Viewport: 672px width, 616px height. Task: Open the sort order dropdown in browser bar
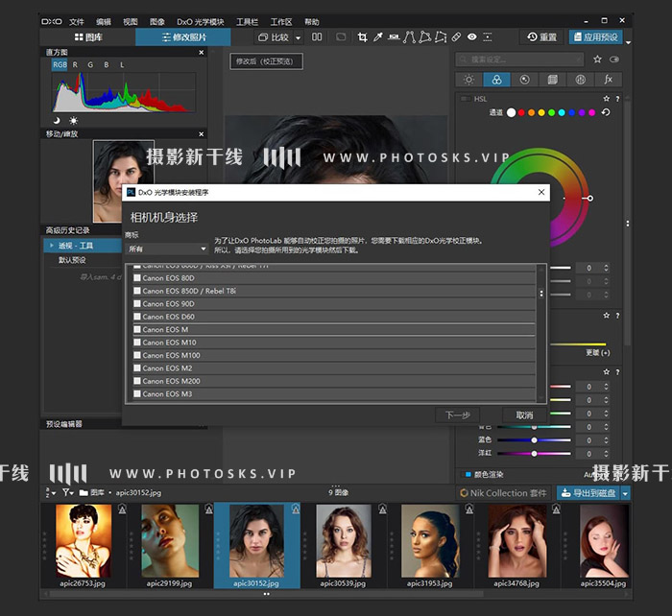[51, 492]
